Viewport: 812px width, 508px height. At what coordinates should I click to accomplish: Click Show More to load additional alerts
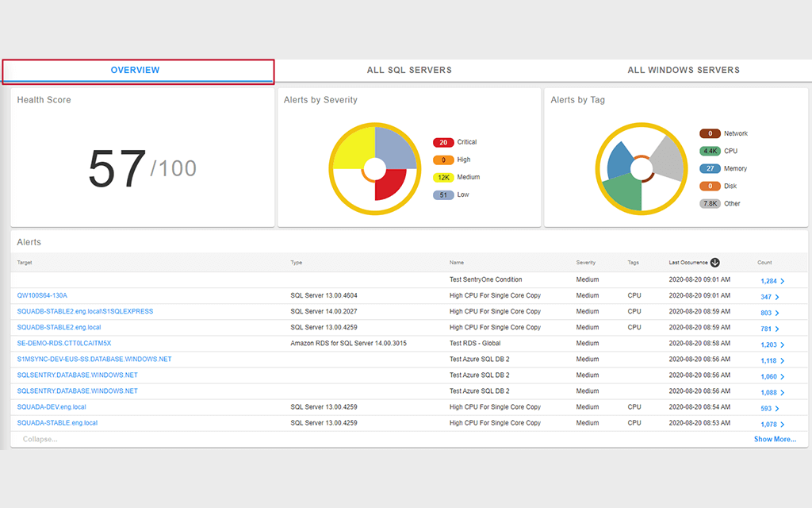(x=775, y=439)
